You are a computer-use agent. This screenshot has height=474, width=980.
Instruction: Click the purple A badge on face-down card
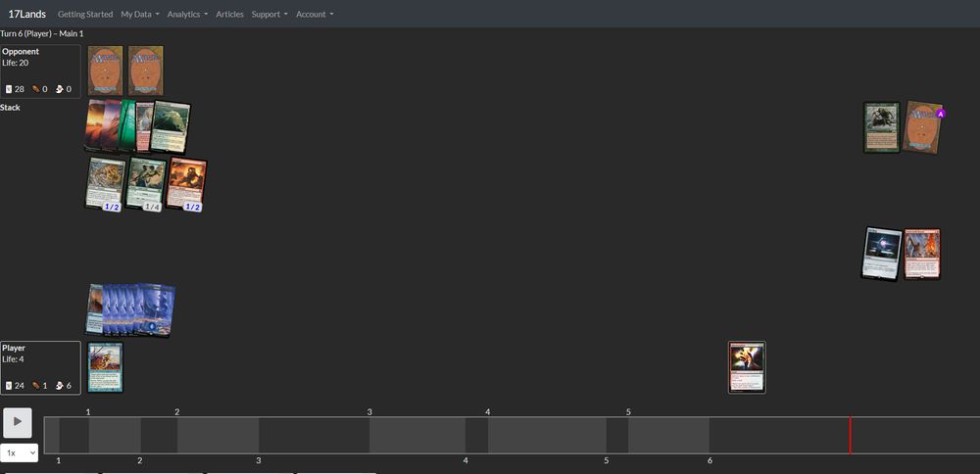coord(941,114)
